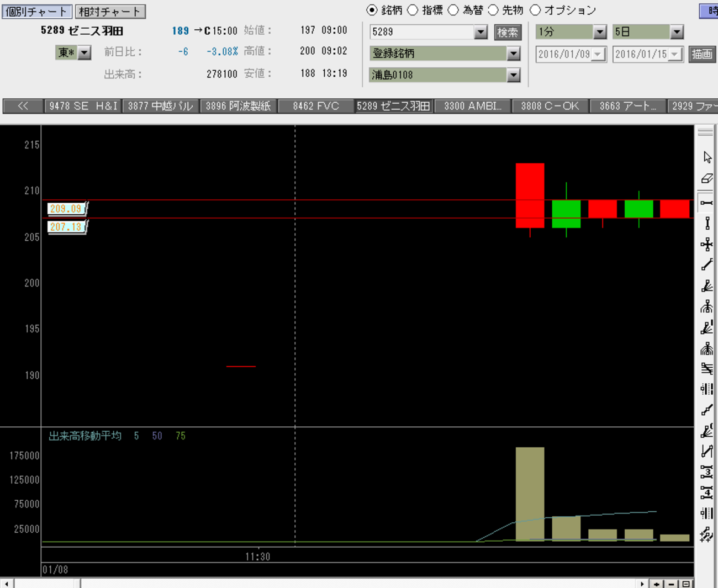Expand the 登録銘柄 dropdown
This screenshot has height=588, width=718.
point(514,54)
